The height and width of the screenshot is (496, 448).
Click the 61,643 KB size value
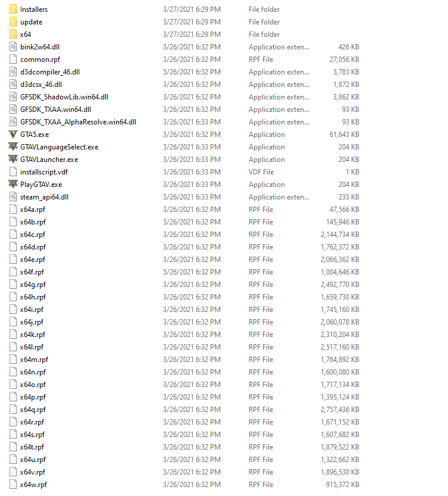click(x=344, y=135)
